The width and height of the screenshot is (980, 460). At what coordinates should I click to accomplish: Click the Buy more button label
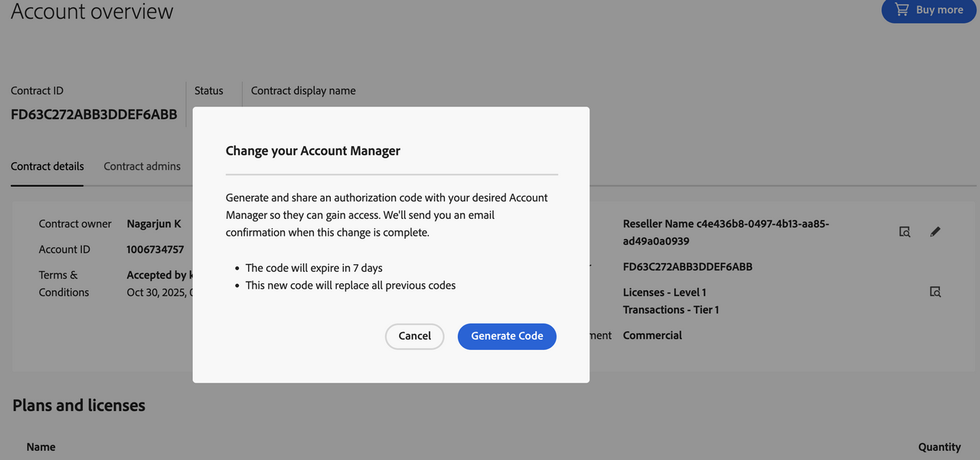point(939,10)
